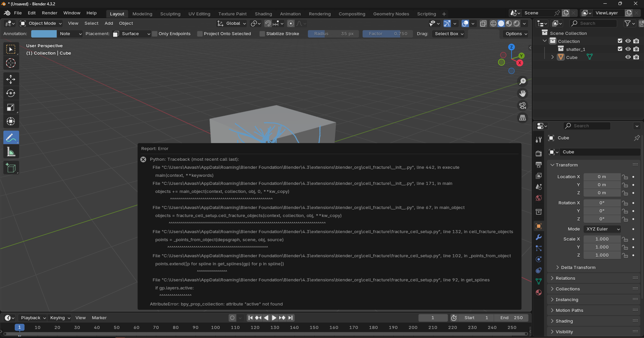Switch to the Geometry Nodes workspace tab
The width and height of the screenshot is (644, 338).
(391, 14)
